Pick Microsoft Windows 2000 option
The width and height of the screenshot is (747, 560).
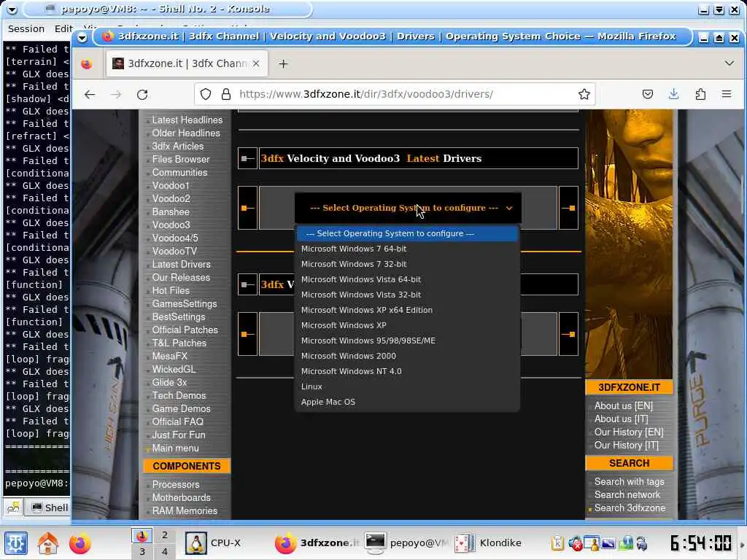(x=407, y=356)
